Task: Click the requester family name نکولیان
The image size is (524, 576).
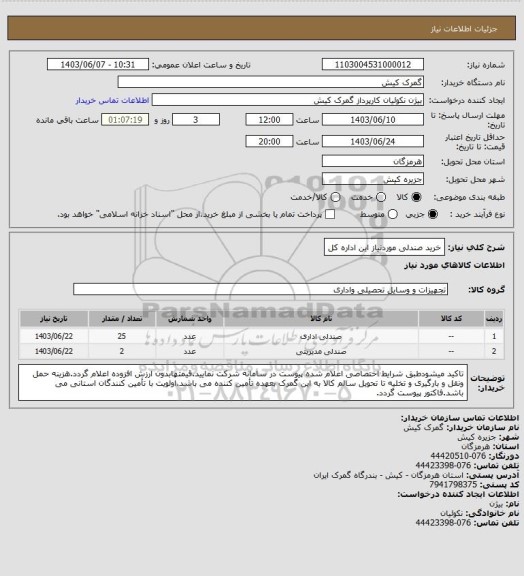Action: tap(452, 513)
